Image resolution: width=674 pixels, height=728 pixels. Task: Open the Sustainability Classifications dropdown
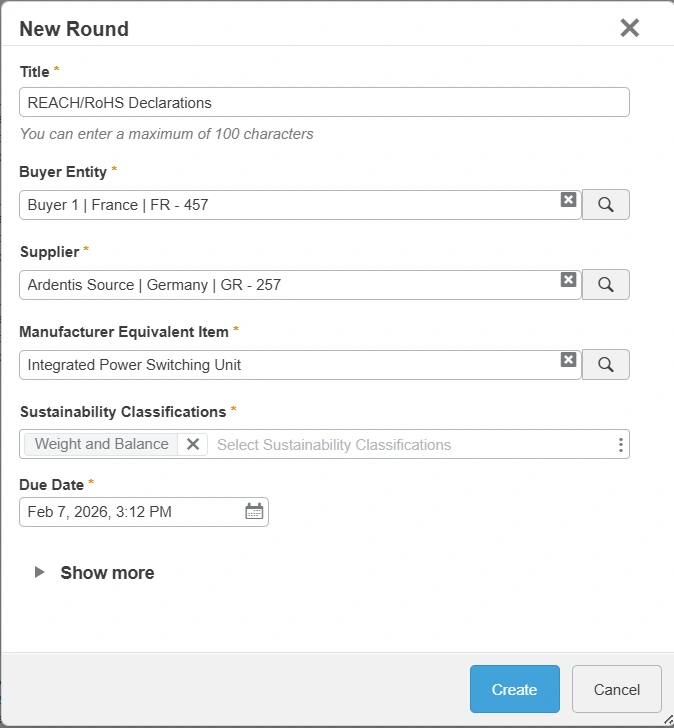point(410,444)
